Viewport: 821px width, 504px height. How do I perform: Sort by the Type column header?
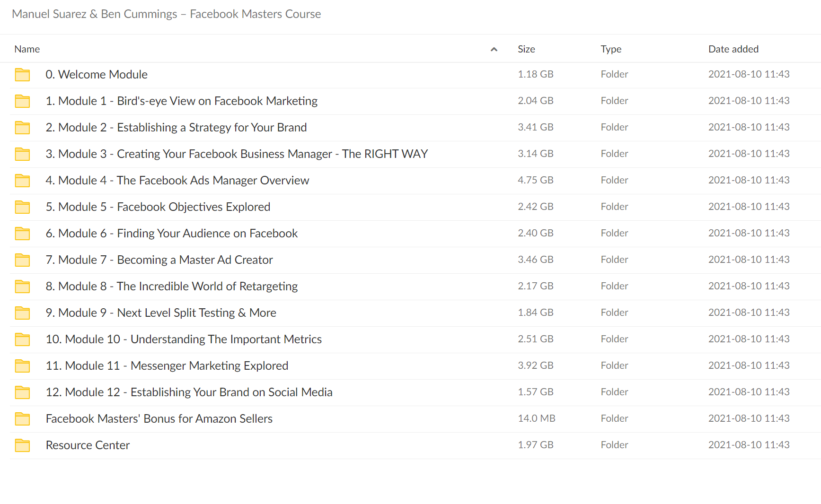(x=611, y=49)
